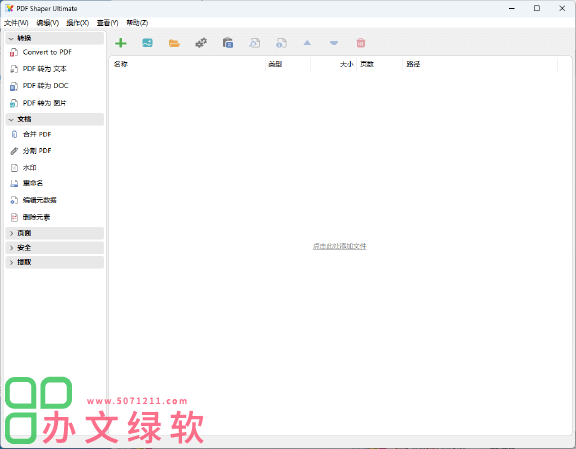
Task: Click the clipboard paste toolbar icon
Action: (228, 43)
